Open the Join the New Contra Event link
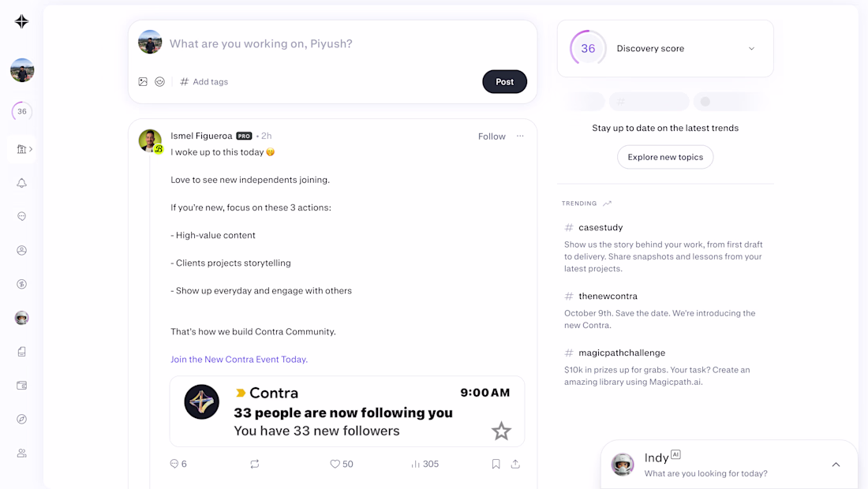 239,360
